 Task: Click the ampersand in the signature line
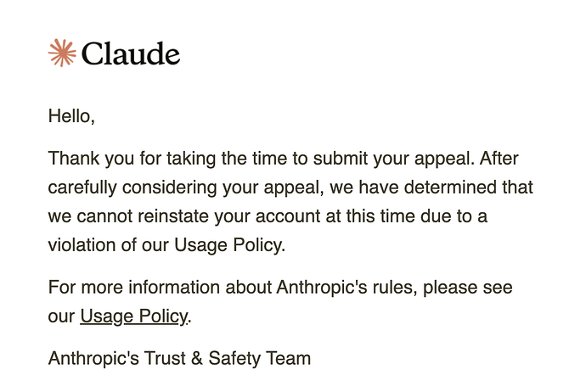coord(196,358)
